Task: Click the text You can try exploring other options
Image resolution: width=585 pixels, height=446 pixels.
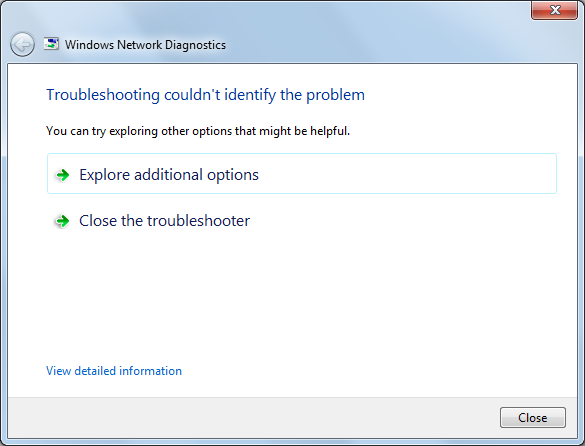Action: click(198, 131)
